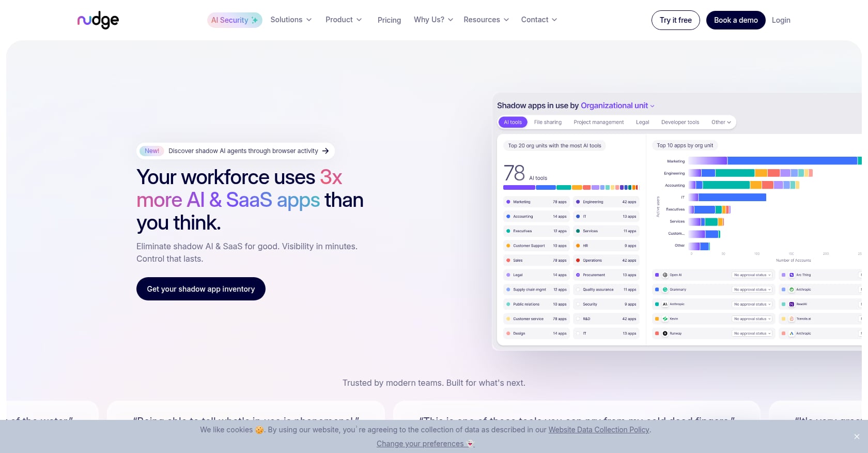Click the Engineering 42 apps row
Viewport: 868px width, 453px height.
point(606,202)
